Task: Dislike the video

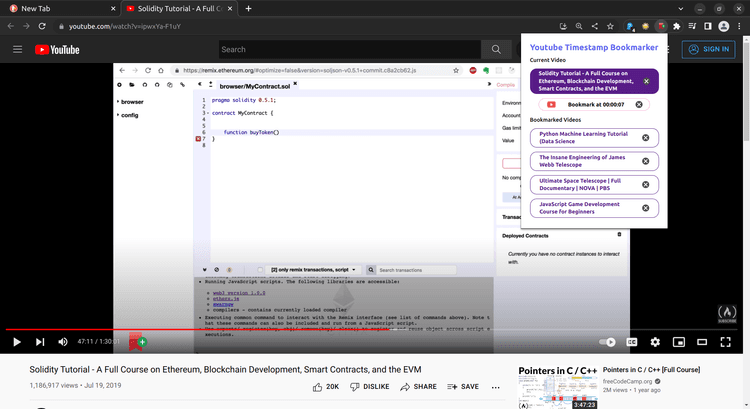Action: click(370, 387)
